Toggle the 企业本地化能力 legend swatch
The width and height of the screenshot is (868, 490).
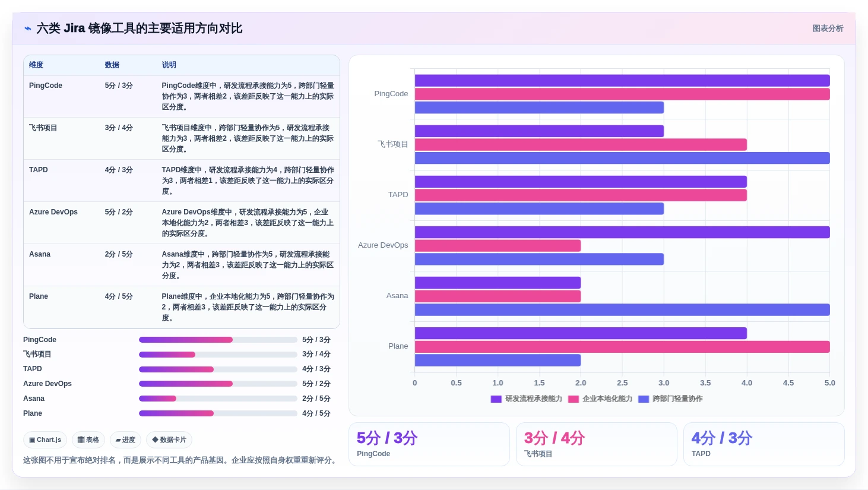pyautogui.click(x=574, y=399)
